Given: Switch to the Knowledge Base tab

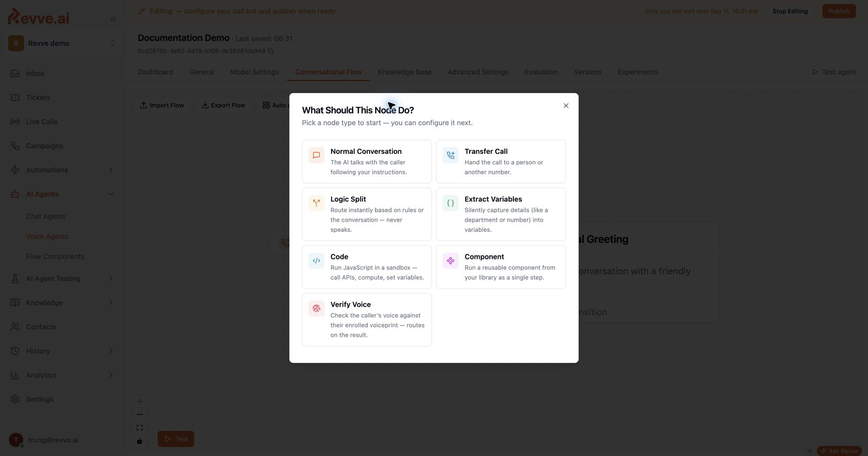Looking at the screenshot, I should [405, 72].
